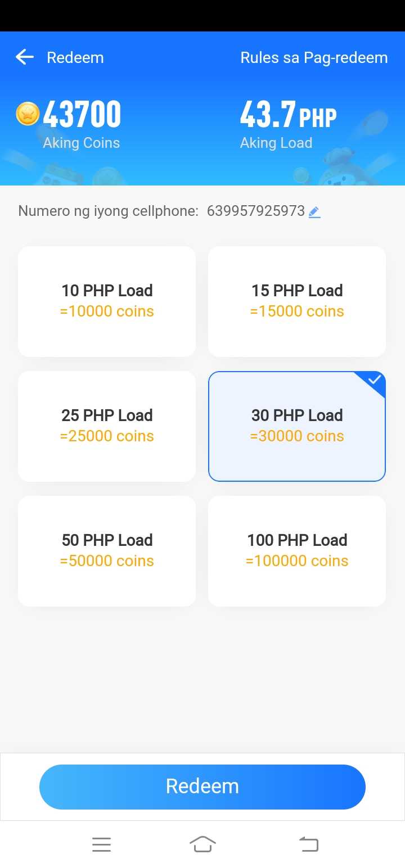Viewport: 405px width, 868px height.
Task: Select the 10 PHP Load option
Action: pyautogui.click(x=107, y=301)
